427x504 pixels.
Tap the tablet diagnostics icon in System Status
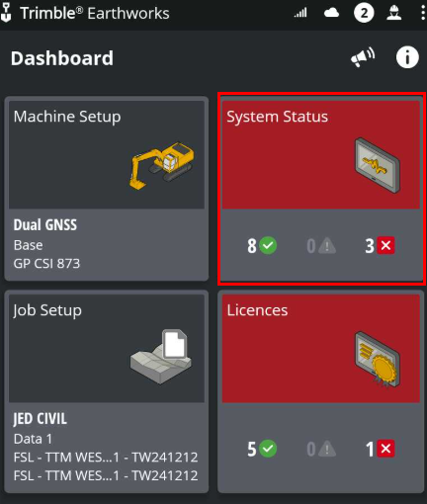click(378, 165)
